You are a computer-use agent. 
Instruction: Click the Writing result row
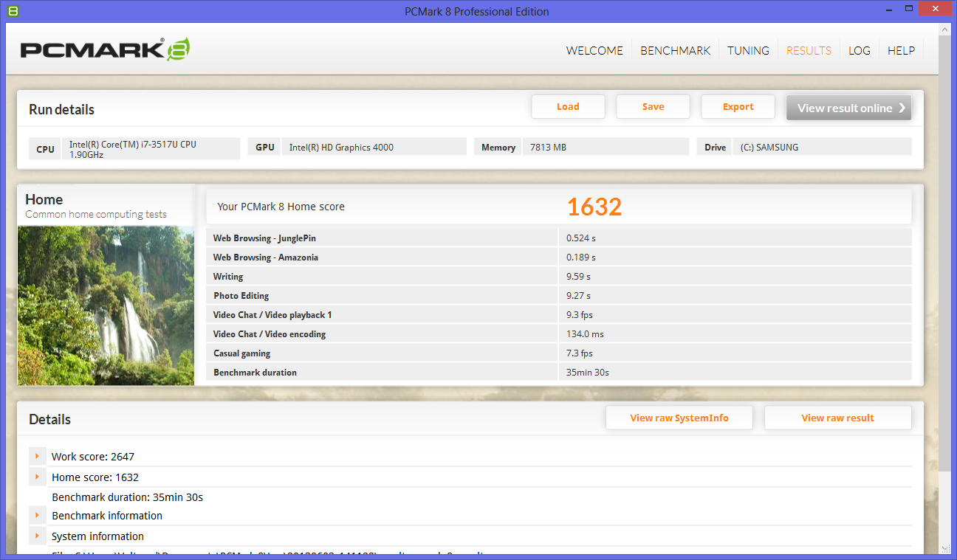pos(559,276)
